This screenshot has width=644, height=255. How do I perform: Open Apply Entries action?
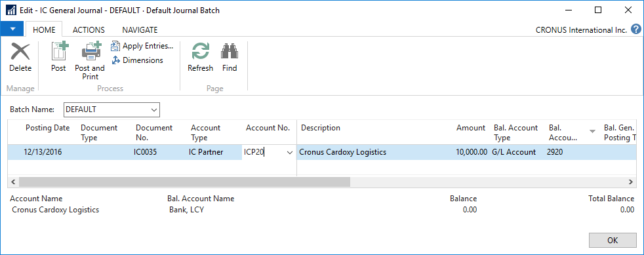(x=142, y=46)
